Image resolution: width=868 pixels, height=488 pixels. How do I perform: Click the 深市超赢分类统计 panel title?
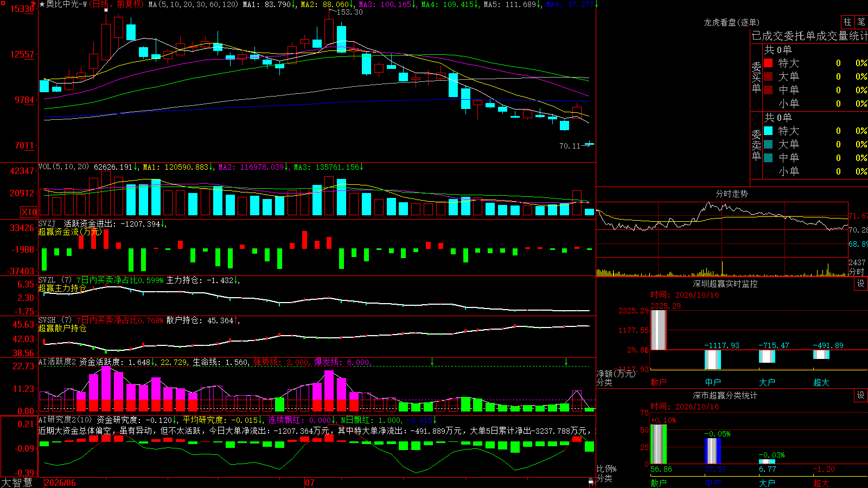725,395
